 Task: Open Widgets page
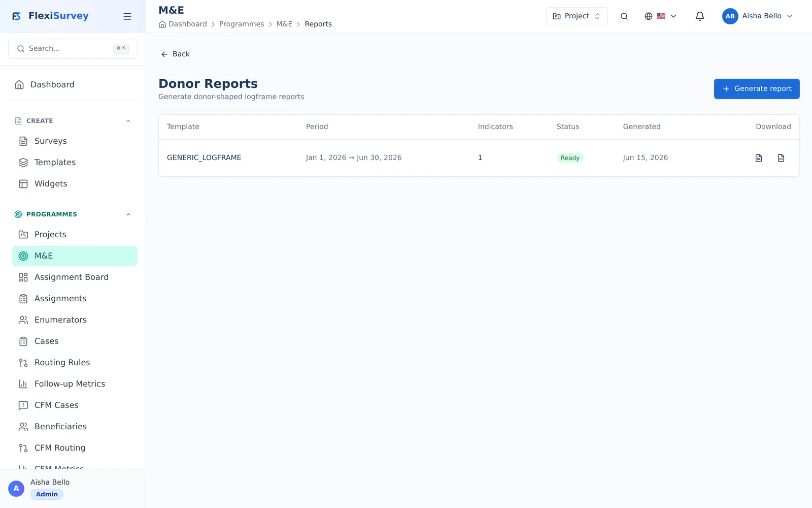[x=75, y=184]
